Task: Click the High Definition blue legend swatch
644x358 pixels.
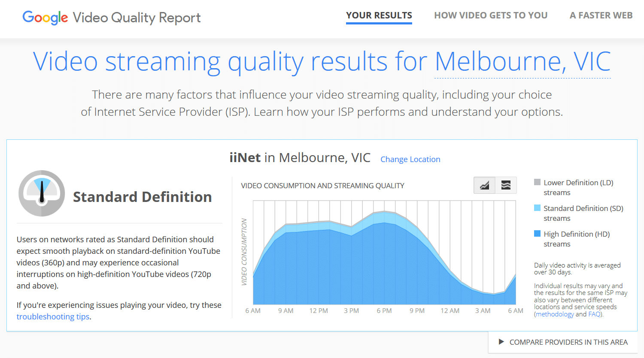Action: click(x=537, y=234)
